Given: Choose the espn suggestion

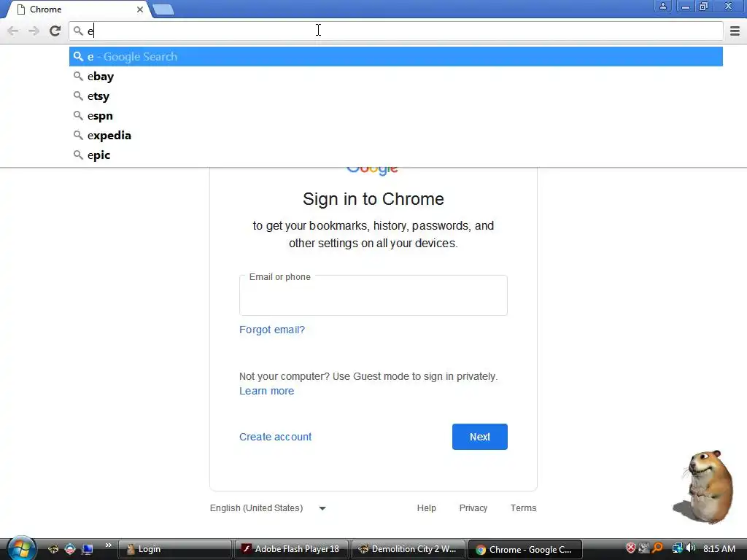Looking at the screenshot, I should [x=396, y=116].
